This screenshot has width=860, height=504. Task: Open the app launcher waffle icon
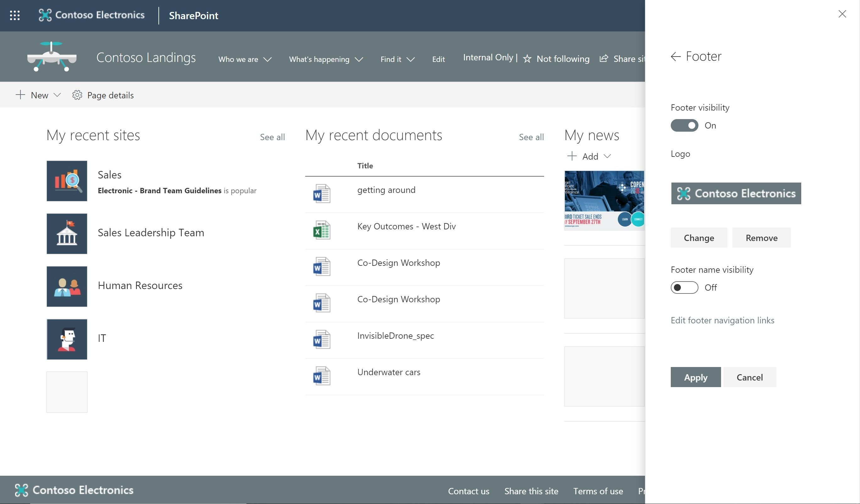point(15,15)
